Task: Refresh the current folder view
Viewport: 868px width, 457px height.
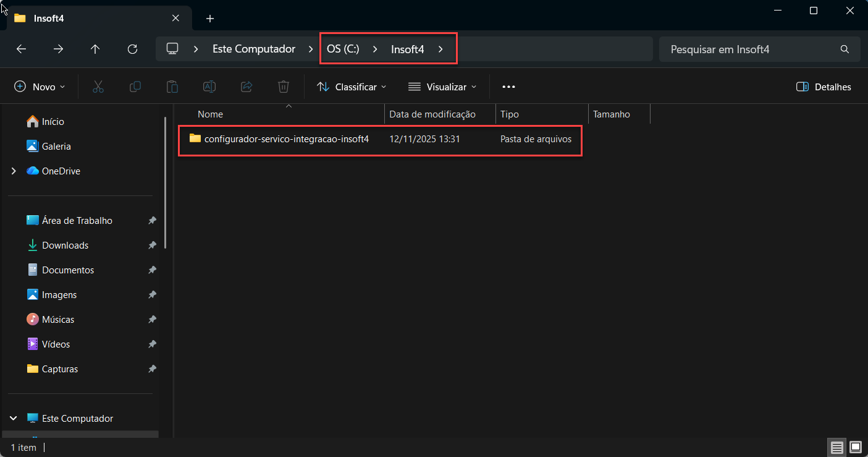Action: click(x=132, y=49)
